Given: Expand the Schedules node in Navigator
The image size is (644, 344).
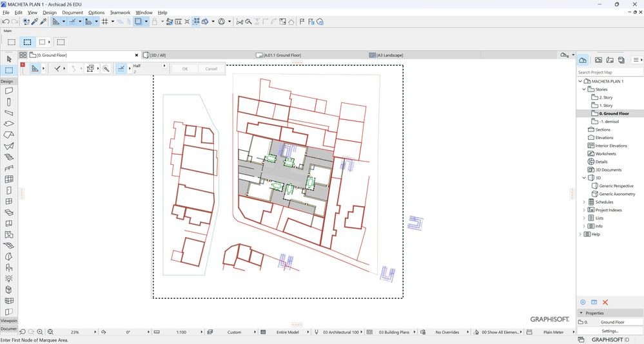Looking at the screenshot, I should click(x=584, y=202).
